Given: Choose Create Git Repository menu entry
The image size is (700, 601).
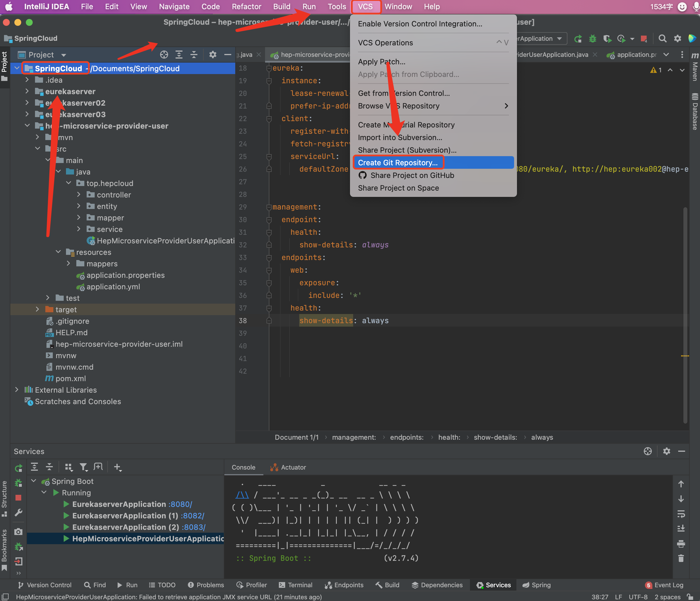Looking at the screenshot, I should click(398, 162).
